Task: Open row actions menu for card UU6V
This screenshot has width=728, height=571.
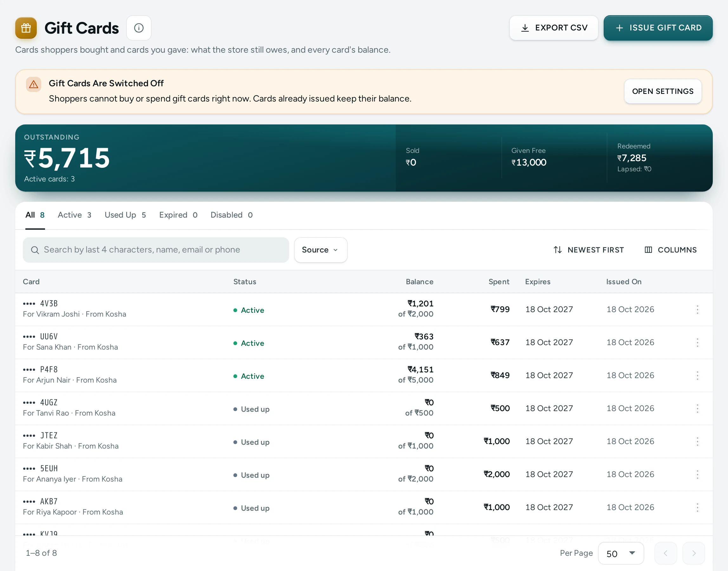Action: coord(697,343)
